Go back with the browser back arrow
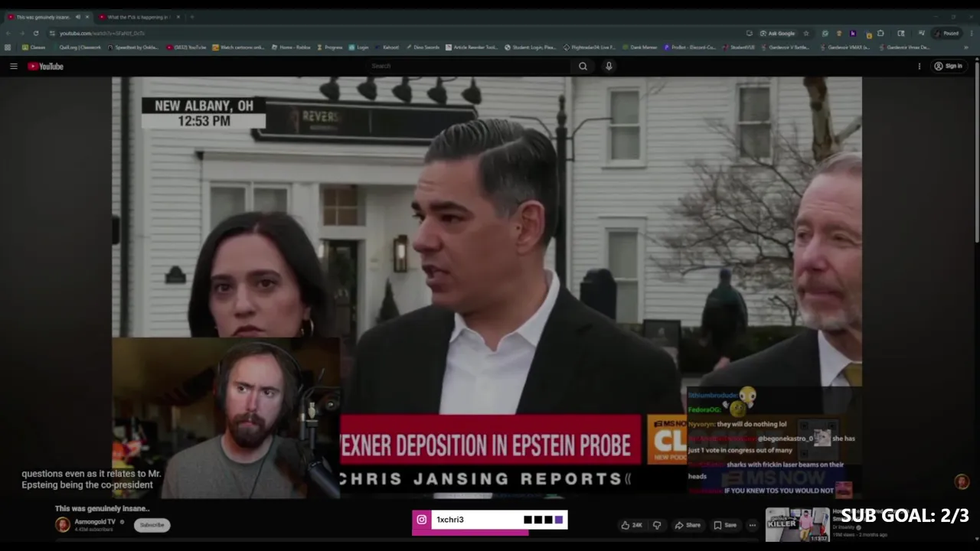Screen dimensions: 980x551 pyautogui.click(x=8, y=34)
